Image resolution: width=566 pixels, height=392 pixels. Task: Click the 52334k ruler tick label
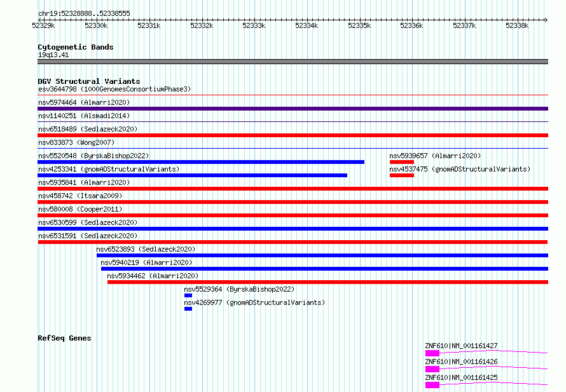point(307,25)
